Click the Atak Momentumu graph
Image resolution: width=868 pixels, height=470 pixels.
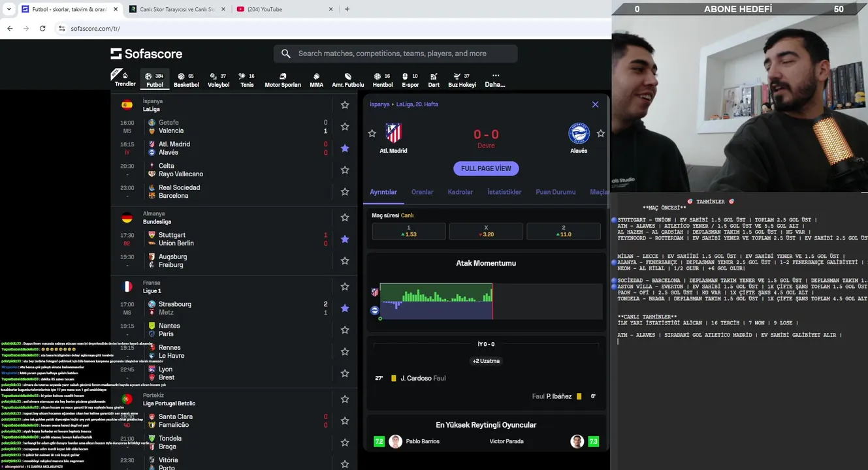(490, 301)
